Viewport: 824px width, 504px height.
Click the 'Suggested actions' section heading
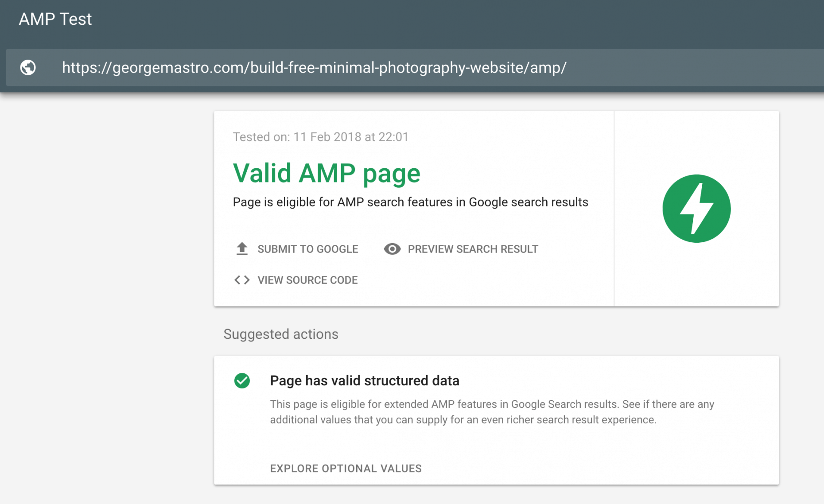click(x=280, y=334)
